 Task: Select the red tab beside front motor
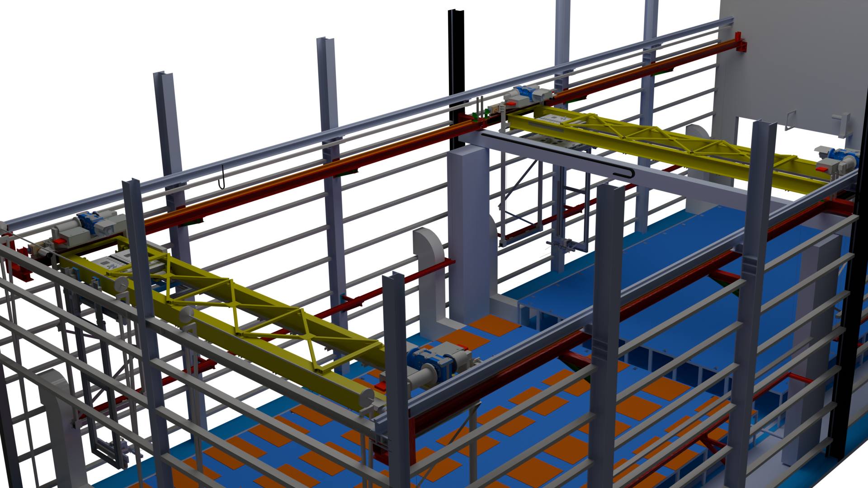tap(381, 386)
